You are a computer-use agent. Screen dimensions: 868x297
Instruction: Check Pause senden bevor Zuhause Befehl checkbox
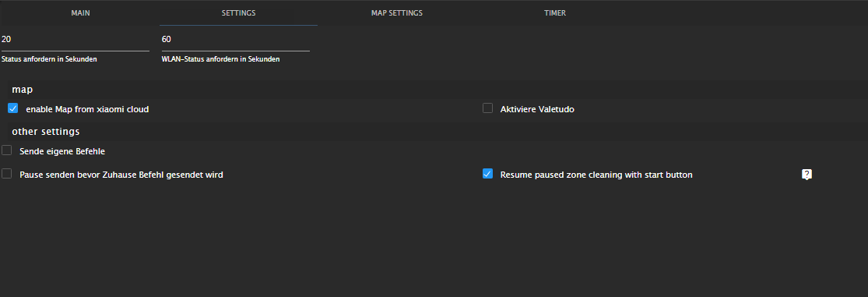coord(7,174)
